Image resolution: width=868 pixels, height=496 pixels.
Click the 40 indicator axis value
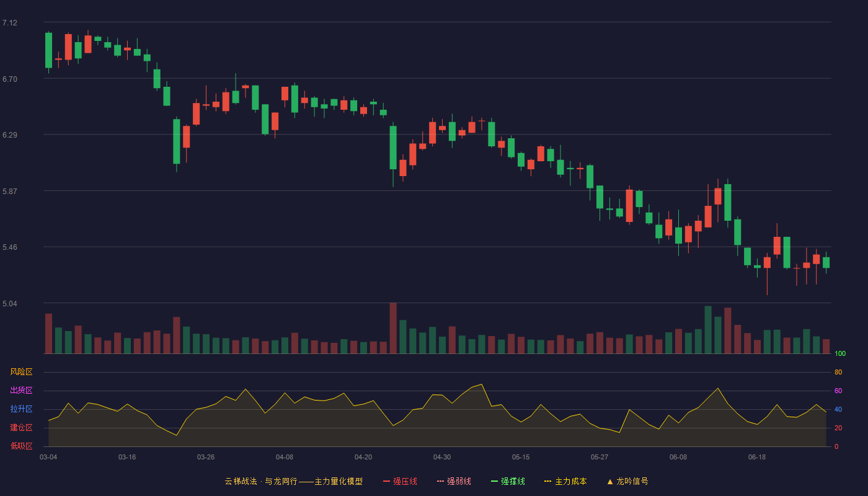(x=838, y=409)
